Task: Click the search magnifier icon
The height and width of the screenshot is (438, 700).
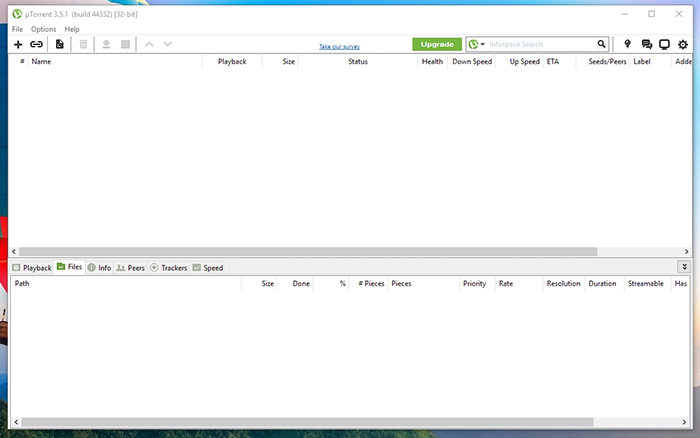Action: click(601, 44)
